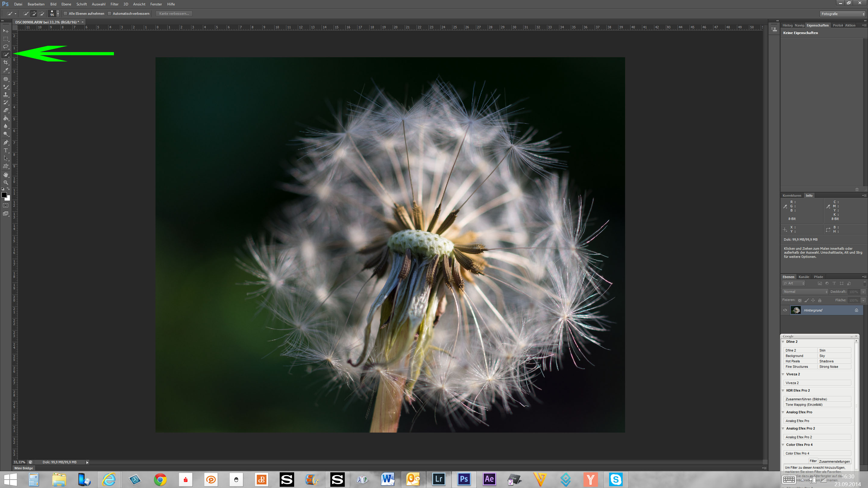868x488 pixels.
Task: Click the 'Kante verbessern...' button
Action: pos(174,14)
